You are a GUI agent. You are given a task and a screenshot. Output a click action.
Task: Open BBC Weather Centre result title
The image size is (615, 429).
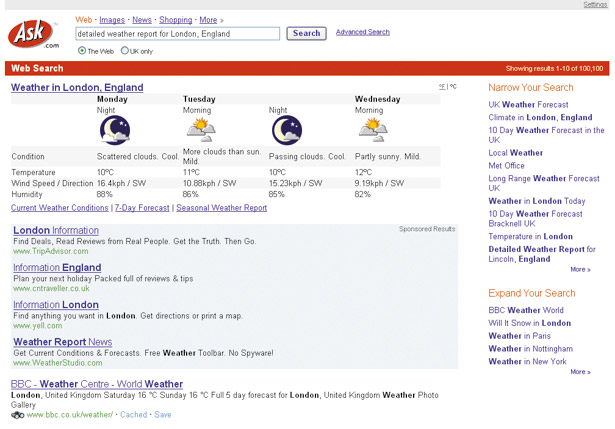pyautogui.click(x=97, y=384)
